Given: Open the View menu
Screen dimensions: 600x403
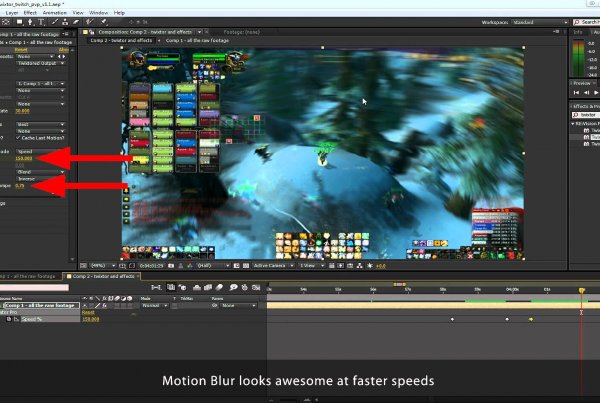Looking at the screenshot, I should point(78,13).
